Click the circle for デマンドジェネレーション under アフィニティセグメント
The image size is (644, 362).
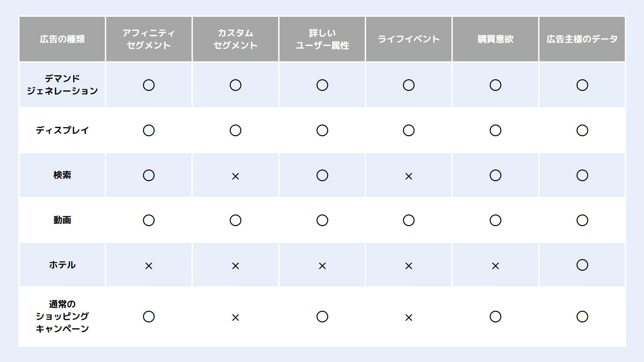click(x=149, y=85)
